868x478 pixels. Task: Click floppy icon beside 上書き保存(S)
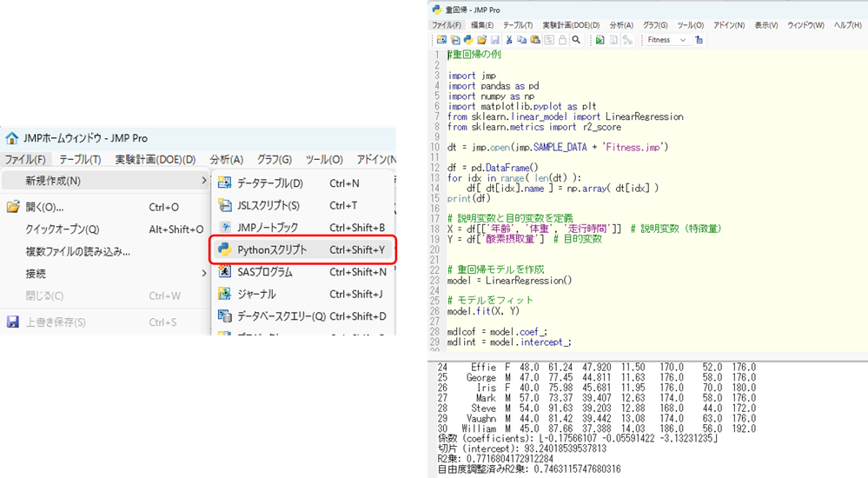(x=13, y=322)
